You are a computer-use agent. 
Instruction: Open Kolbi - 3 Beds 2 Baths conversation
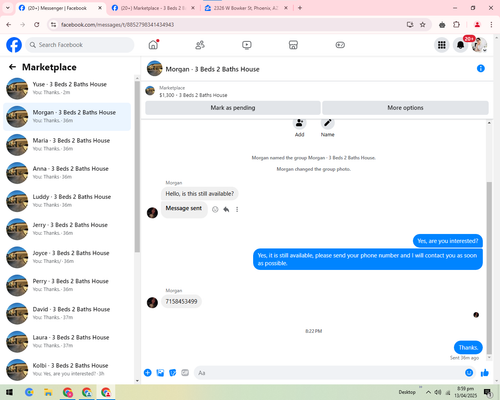pyautogui.click(x=67, y=370)
